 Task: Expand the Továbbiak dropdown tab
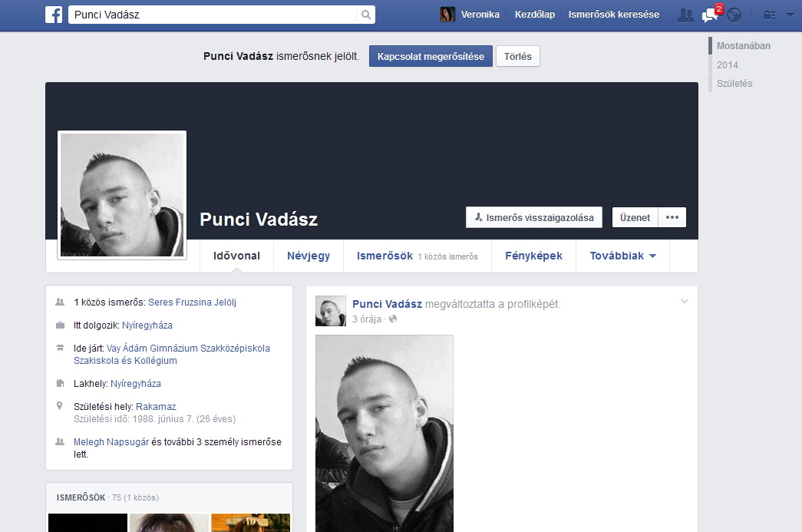(x=622, y=256)
